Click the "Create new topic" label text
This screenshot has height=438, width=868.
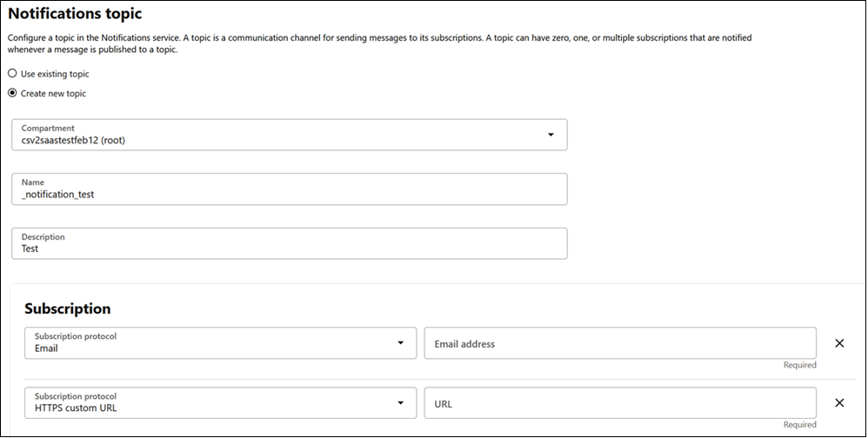pyautogui.click(x=53, y=93)
